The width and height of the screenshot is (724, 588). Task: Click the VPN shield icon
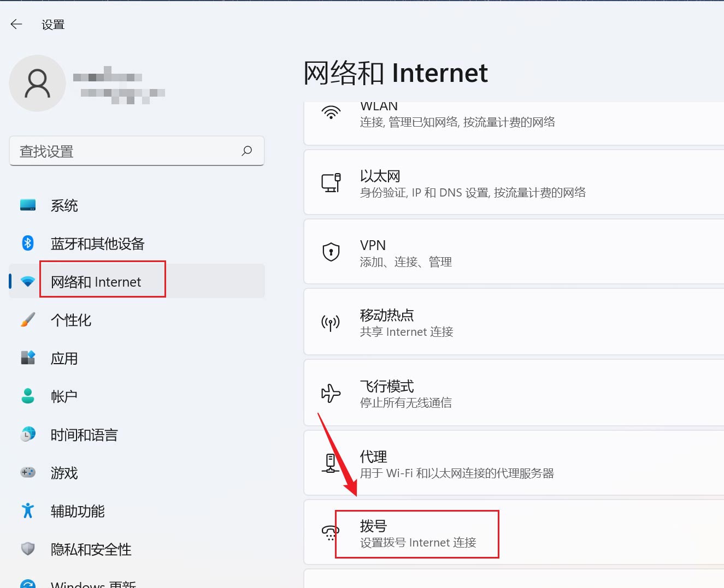click(x=331, y=252)
